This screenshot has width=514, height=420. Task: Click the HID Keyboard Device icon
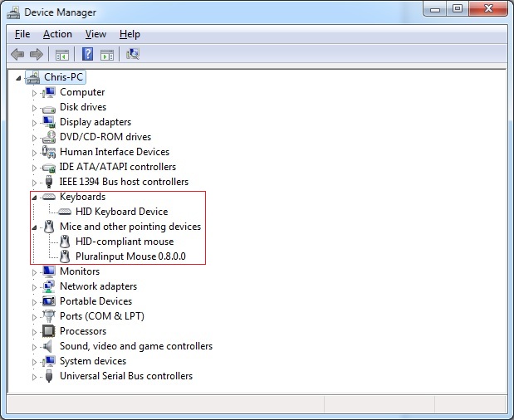coord(65,212)
